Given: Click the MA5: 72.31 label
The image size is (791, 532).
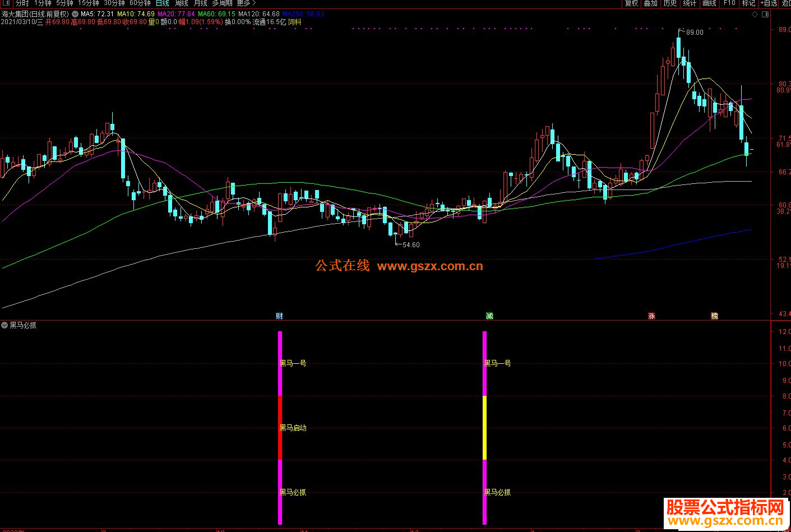Looking at the screenshot, I should point(98,14).
